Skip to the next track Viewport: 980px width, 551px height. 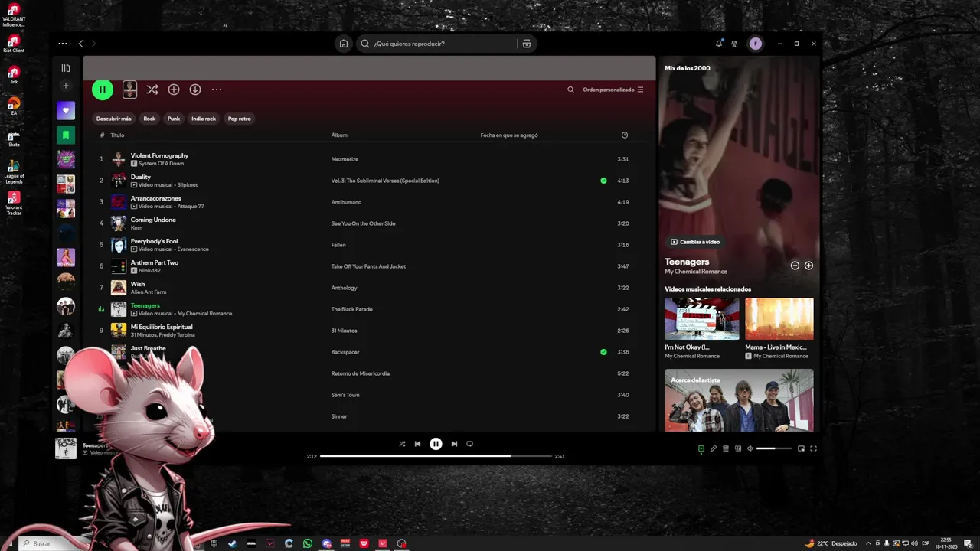pyautogui.click(x=454, y=444)
